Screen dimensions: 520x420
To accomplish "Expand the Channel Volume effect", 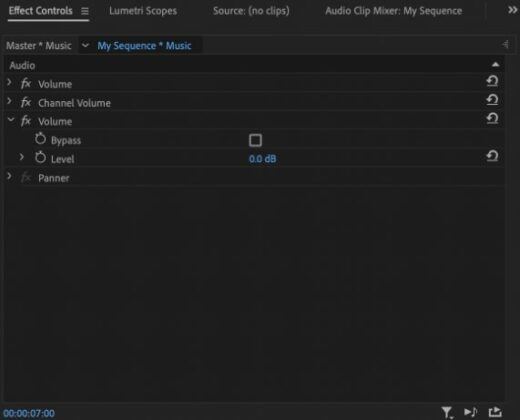I will [x=10, y=101].
